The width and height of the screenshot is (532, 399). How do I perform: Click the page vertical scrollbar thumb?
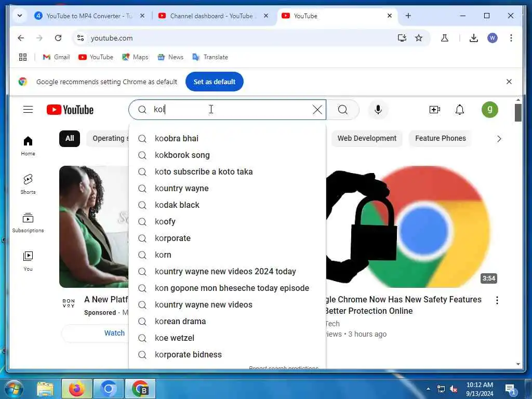pyautogui.click(x=518, y=112)
